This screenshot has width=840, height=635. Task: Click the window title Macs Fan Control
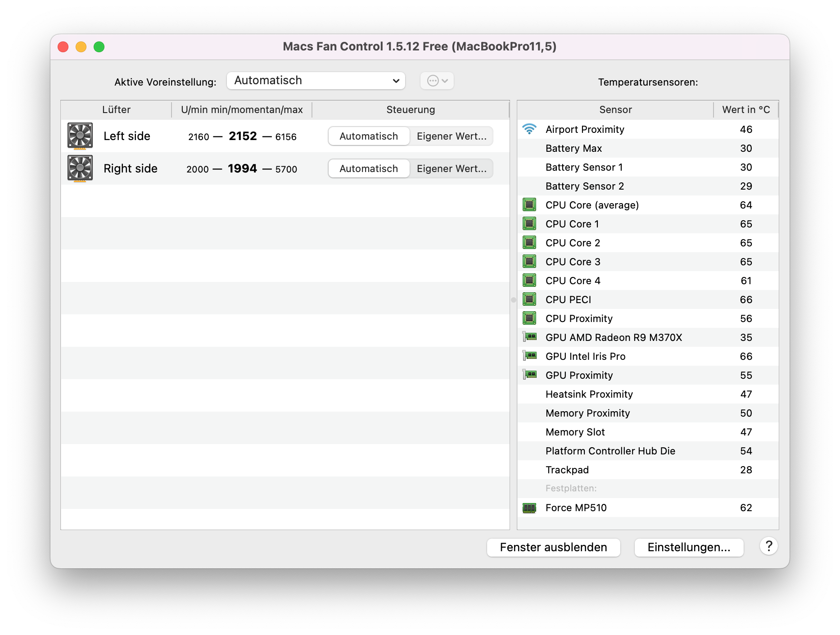pyautogui.click(x=420, y=46)
